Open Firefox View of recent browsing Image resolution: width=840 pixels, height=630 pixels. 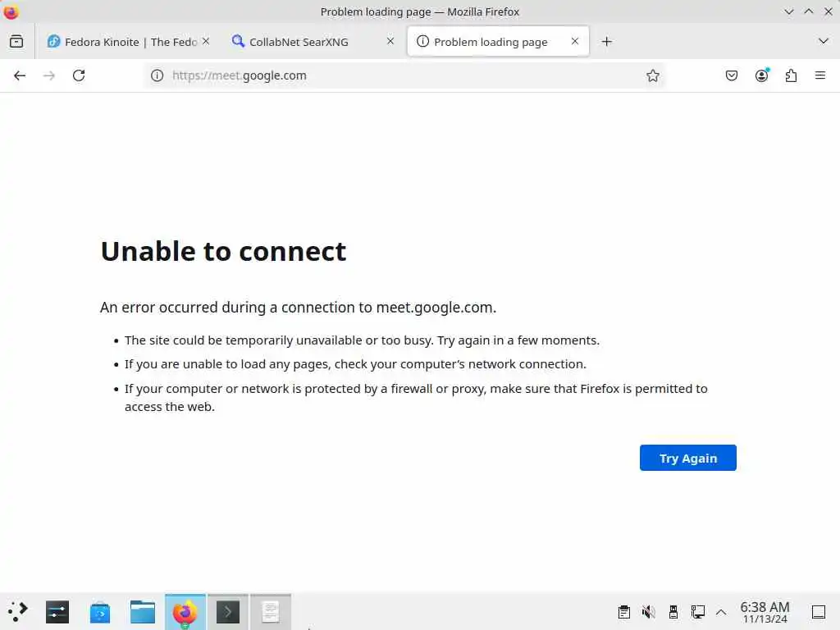coord(16,41)
